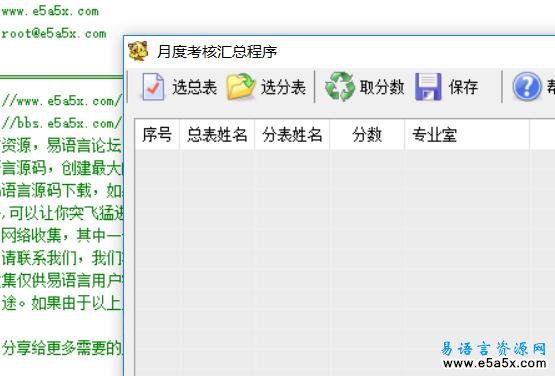Click the 分数 column header
The height and width of the screenshot is (376, 555).
(367, 135)
